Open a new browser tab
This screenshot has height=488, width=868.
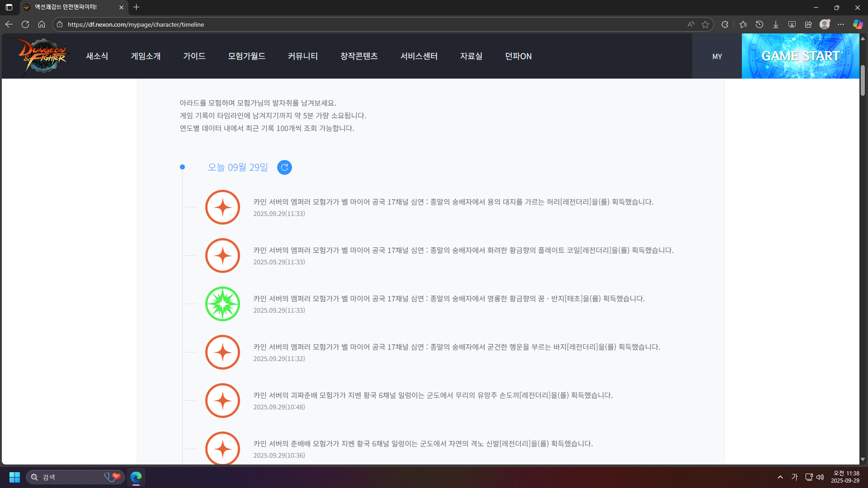(x=137, y=7)
